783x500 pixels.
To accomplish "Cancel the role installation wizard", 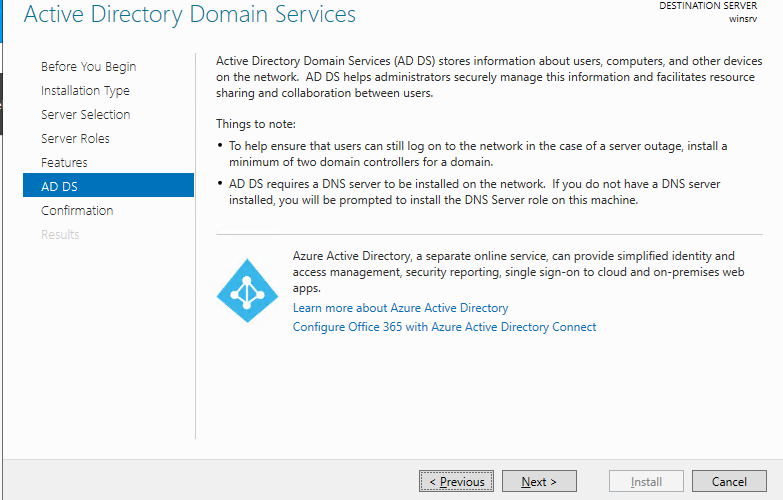I will point(729,482).
